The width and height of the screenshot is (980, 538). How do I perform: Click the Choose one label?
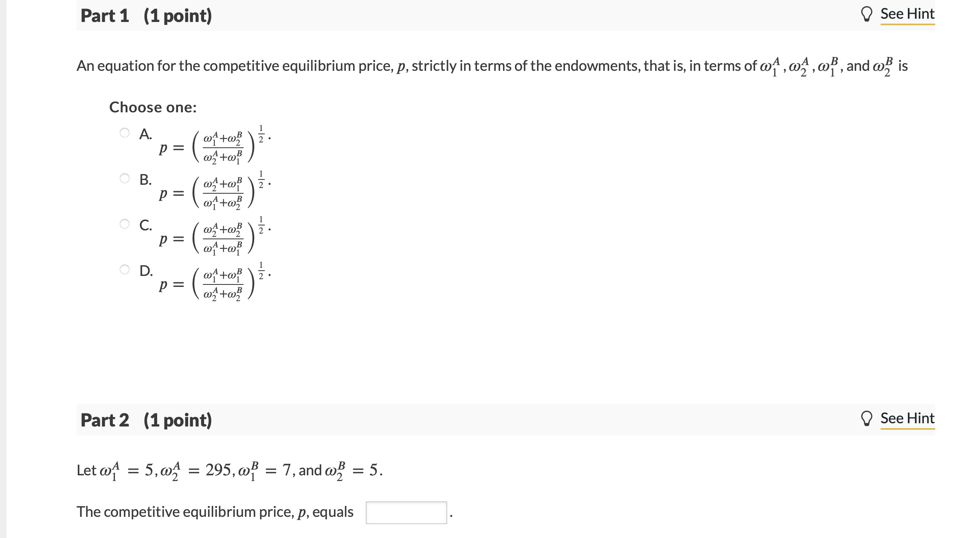click(153, 107)
